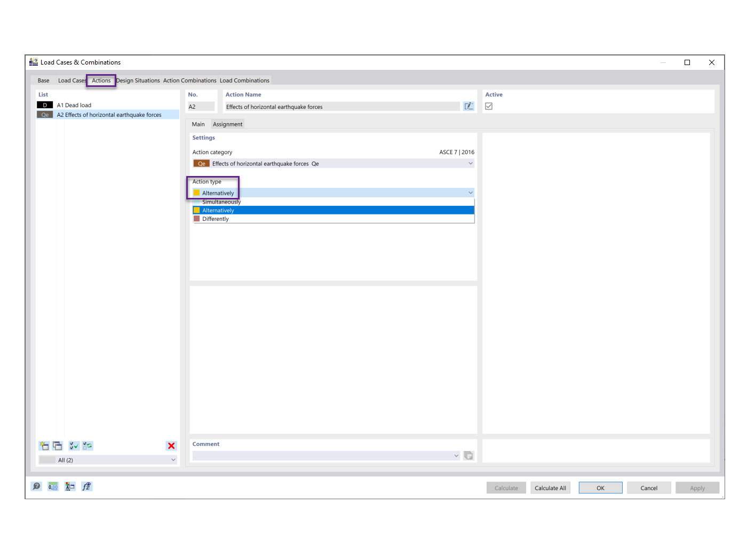
Task: Click the Action type label
Action: 206,182
